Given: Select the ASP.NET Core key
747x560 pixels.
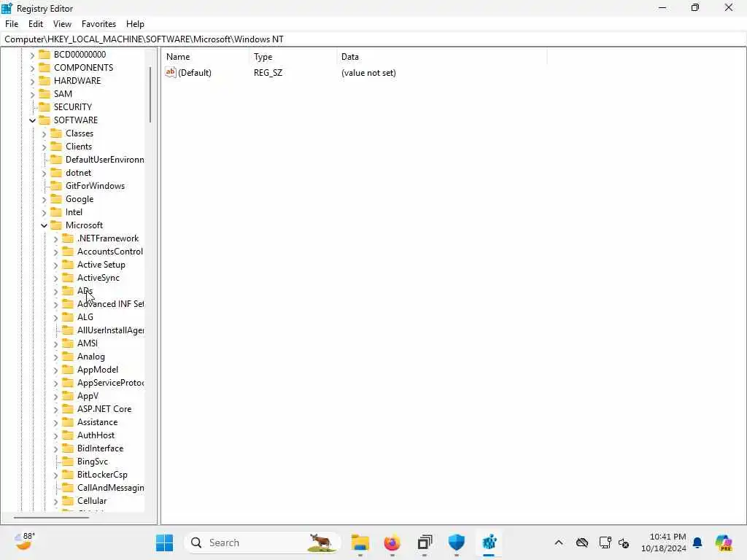Looking at the screenshot, I should (x=104, y=409).
